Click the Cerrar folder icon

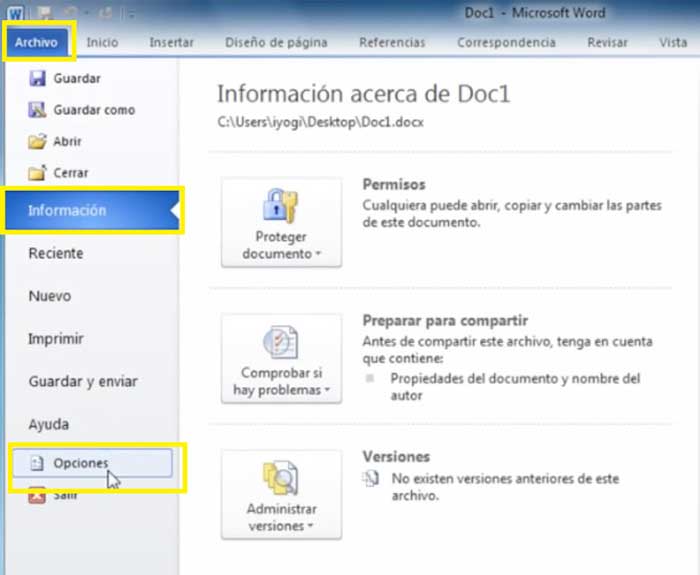click(x=37, y=173)
